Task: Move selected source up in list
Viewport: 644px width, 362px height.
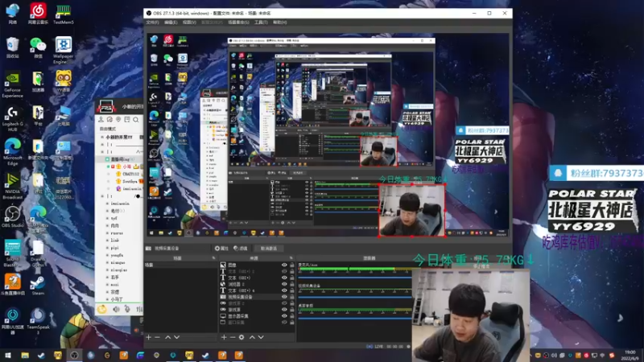Action: tap(252, 337)
